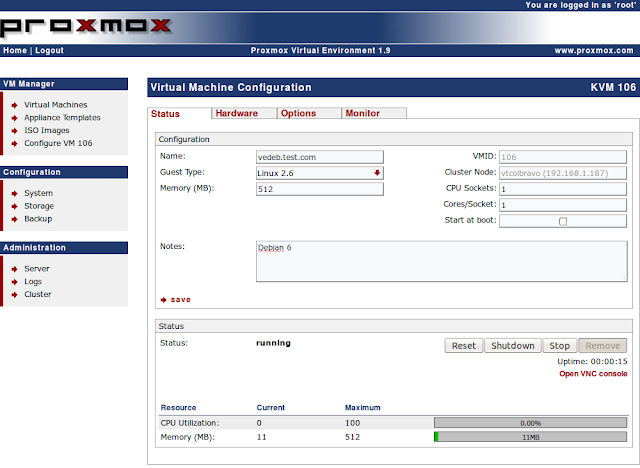
Task: Click the arrow icon beside Logs
Action: [15, 282]
